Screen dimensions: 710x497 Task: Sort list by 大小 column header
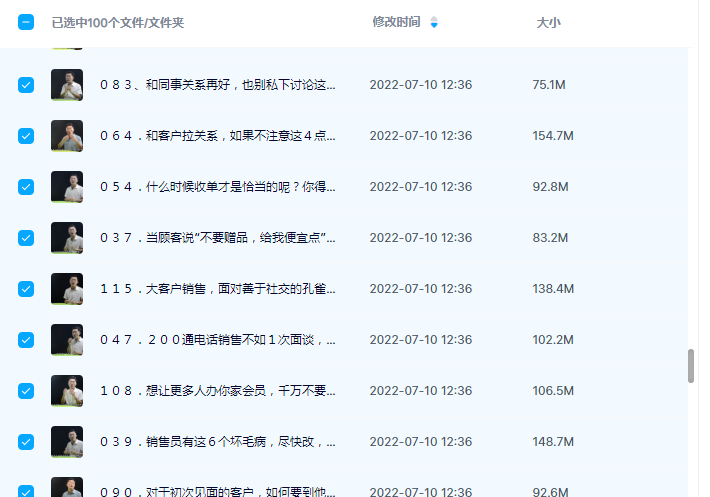pyautogui.click(x=548, y=22)
